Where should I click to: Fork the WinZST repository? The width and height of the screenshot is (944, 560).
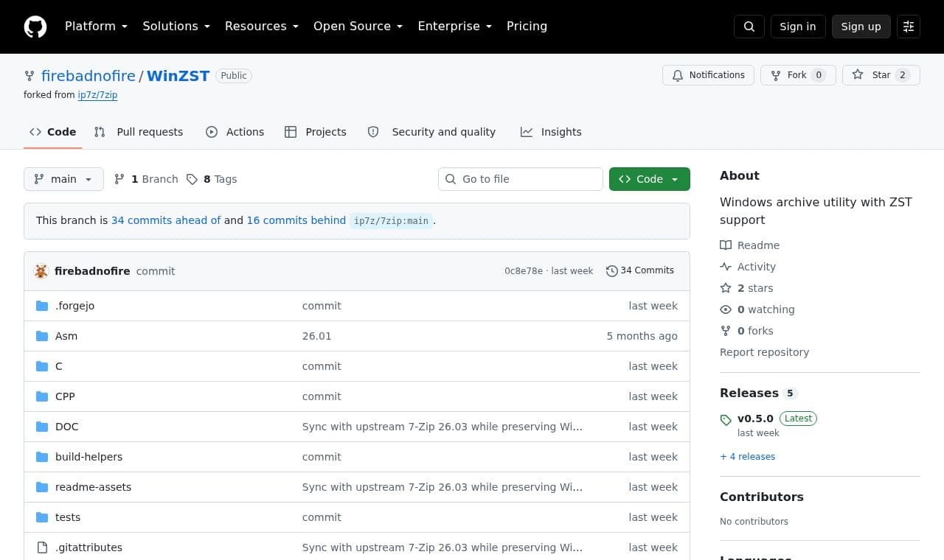coord(798,75)
